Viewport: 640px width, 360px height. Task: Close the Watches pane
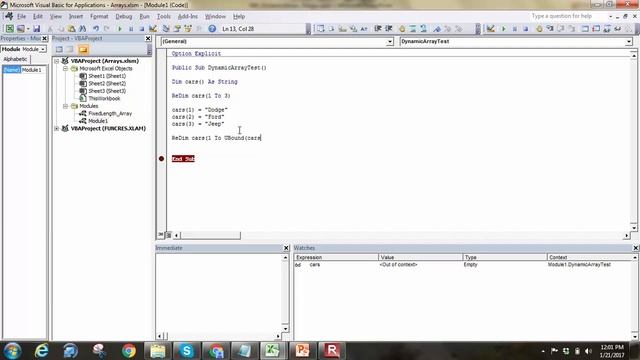(x=636, y=248)
